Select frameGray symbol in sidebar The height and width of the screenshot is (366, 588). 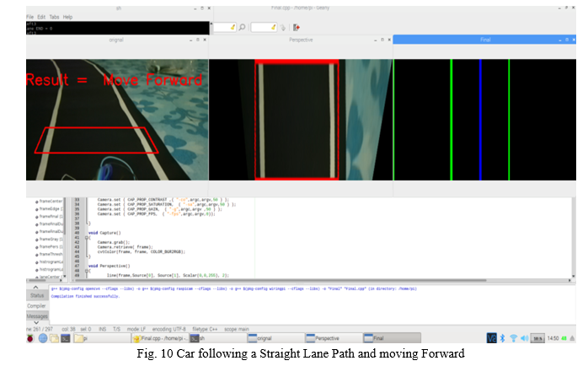pyautogui.click(x=51, y=240)
